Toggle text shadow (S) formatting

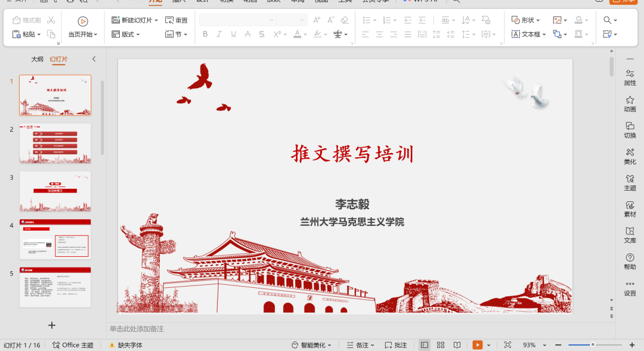click(x=262, y=34)
